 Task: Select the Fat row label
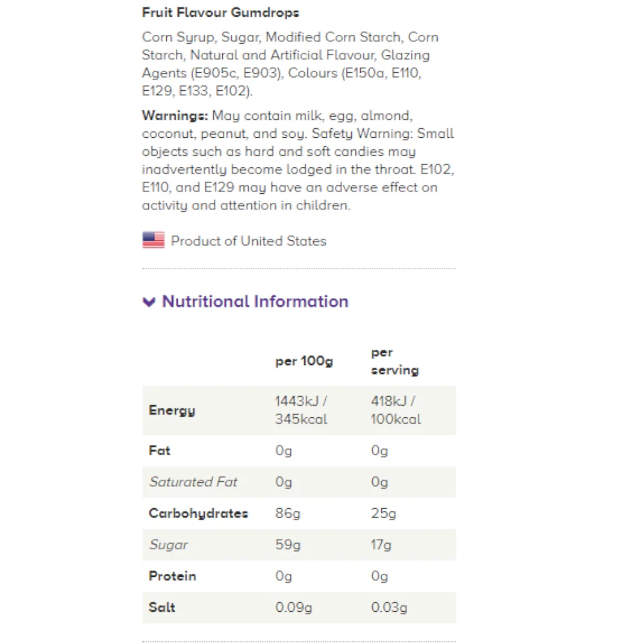159,451
